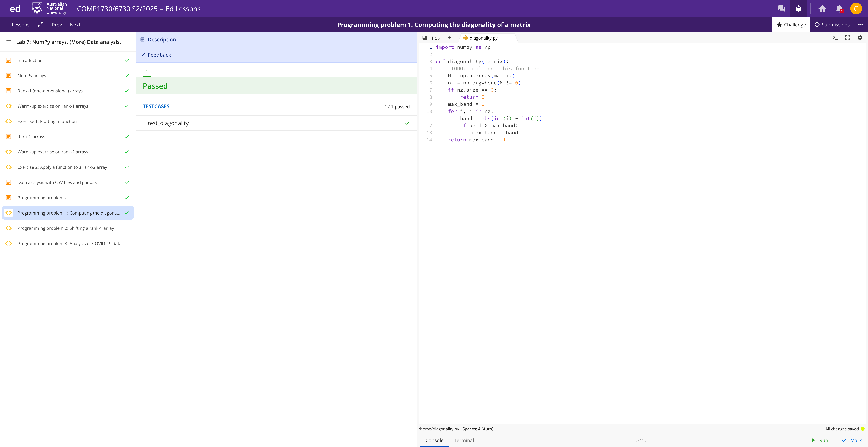Open the Spaces: 4 (Auto) indentation selector
The width and height of the screenshot is (868, 447).
click(478, 429)
